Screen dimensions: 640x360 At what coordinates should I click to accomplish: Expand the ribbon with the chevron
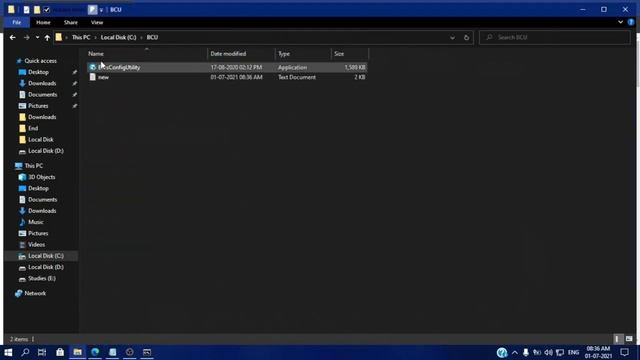(x=620, y=22)
